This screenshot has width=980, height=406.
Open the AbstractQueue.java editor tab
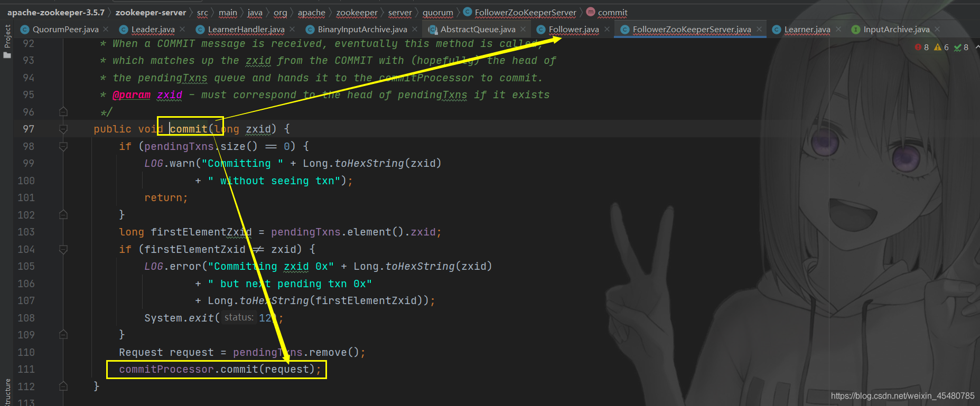click(x=478, y=30)
